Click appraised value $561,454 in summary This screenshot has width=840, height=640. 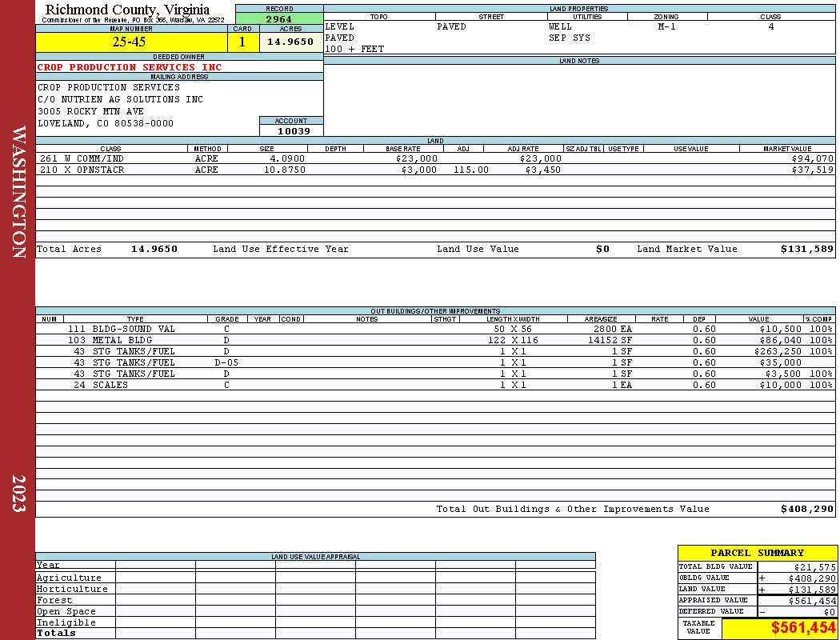[812, 601]
